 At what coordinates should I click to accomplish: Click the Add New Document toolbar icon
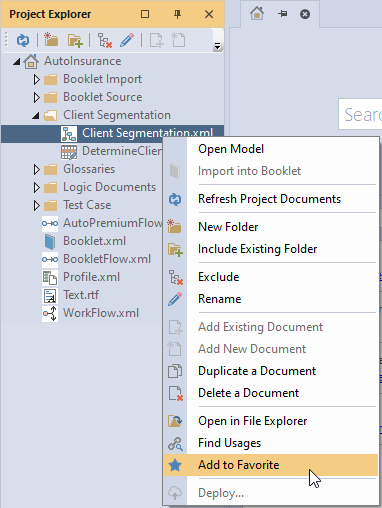(x=178, y=40)
